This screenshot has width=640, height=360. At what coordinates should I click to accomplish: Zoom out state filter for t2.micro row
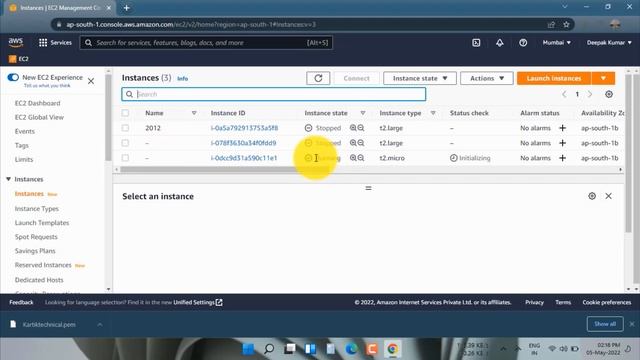(x=361, y=158)
